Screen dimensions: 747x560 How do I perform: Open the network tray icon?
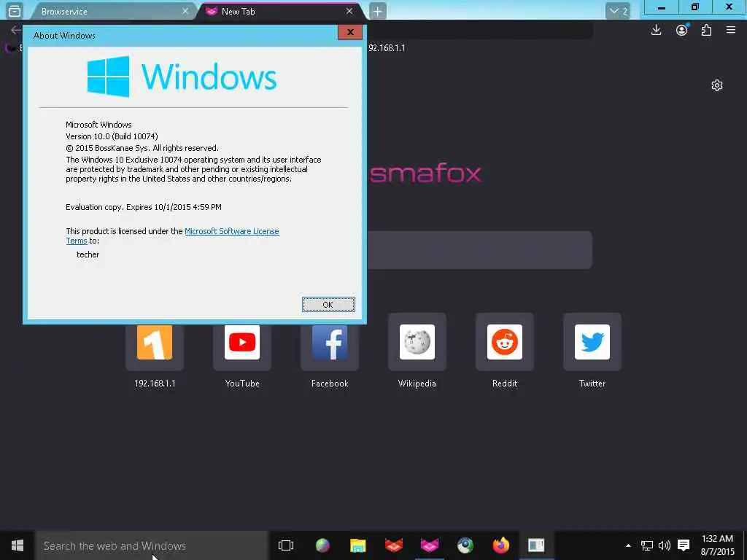[646, 545]
